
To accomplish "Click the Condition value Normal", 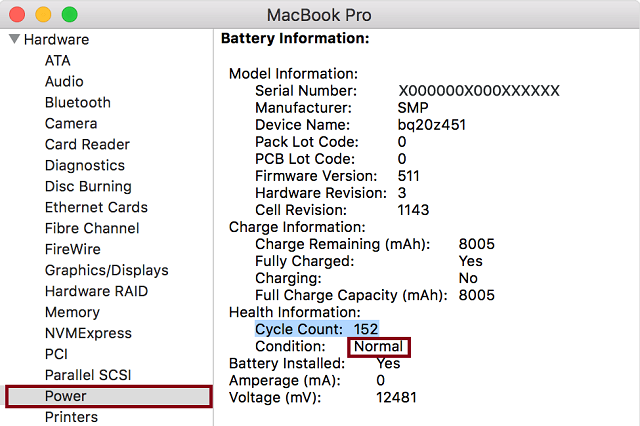I will (378, 346).
